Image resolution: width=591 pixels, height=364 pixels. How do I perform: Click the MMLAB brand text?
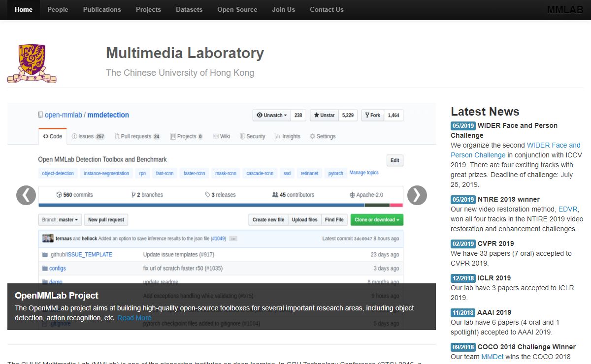[565, 10]
